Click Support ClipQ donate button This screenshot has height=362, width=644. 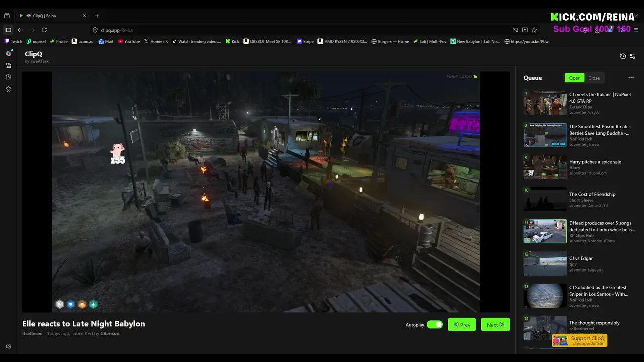pyautogui.click(x=580, y=340)
